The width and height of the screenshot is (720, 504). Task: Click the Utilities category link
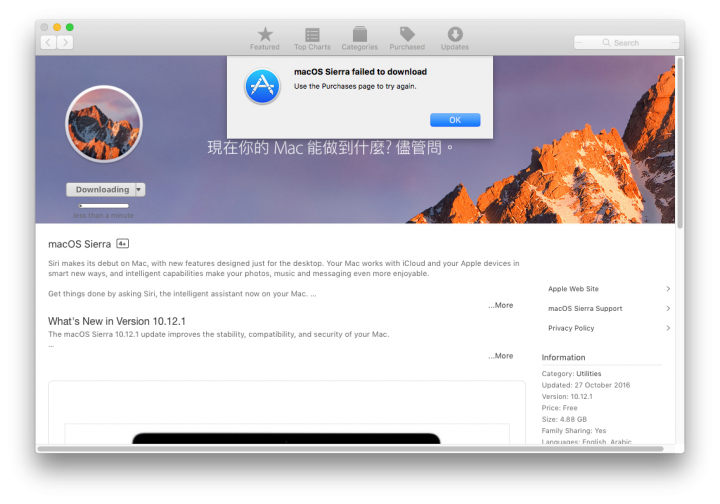coord(589,374)
